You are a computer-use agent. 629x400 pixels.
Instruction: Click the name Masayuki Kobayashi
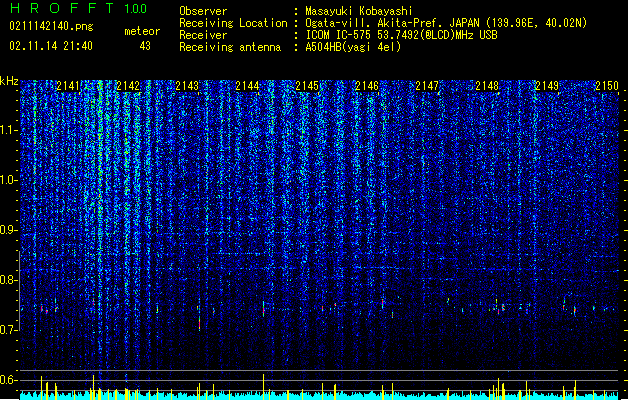click(x=359, y=11)
